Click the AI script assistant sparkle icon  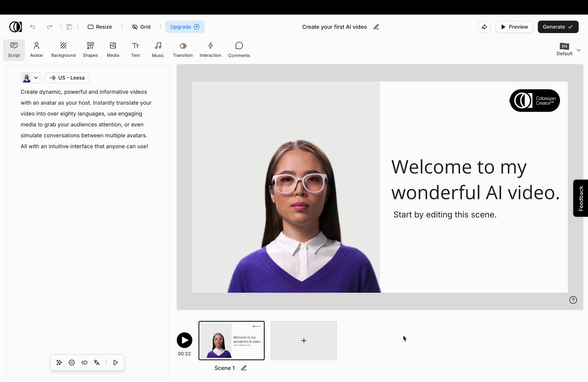point(59,363)
